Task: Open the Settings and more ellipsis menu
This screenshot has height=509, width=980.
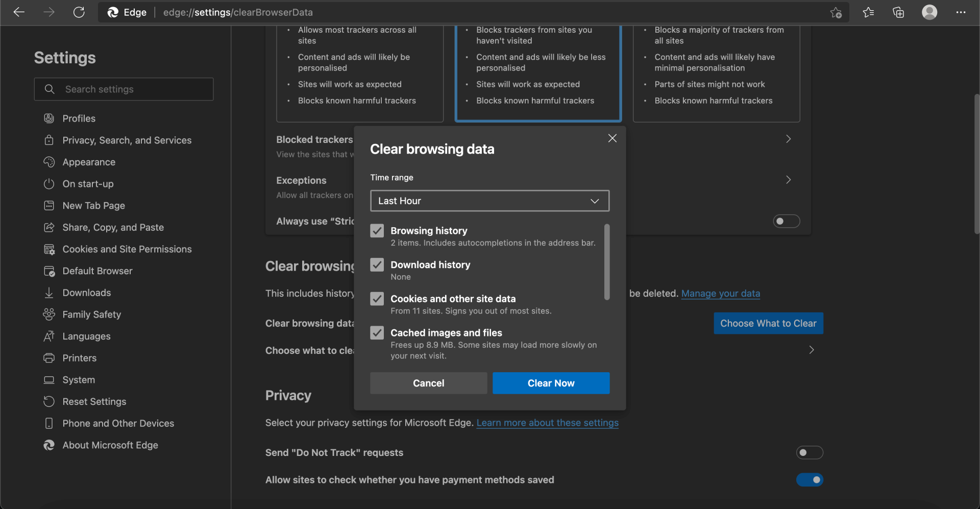Action: [961, 12]
